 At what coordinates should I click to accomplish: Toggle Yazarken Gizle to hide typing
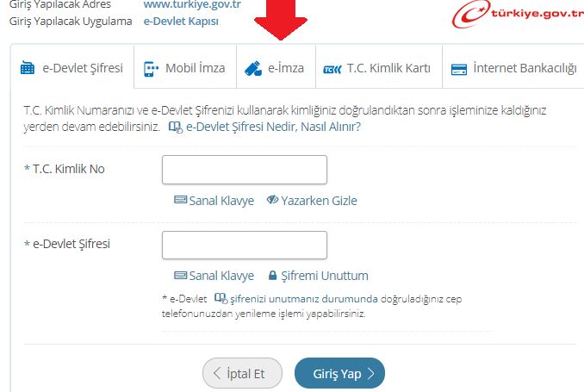pos(312,201)
